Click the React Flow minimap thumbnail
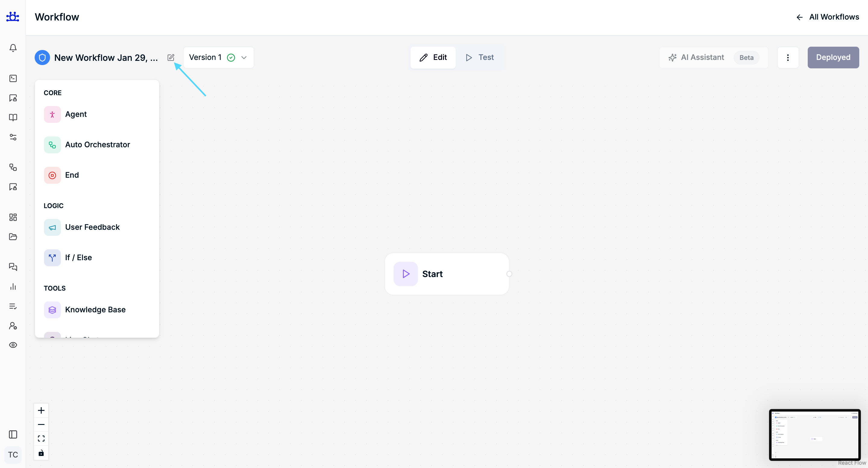This screenshot has width=868, height=468. pos(814,434)
